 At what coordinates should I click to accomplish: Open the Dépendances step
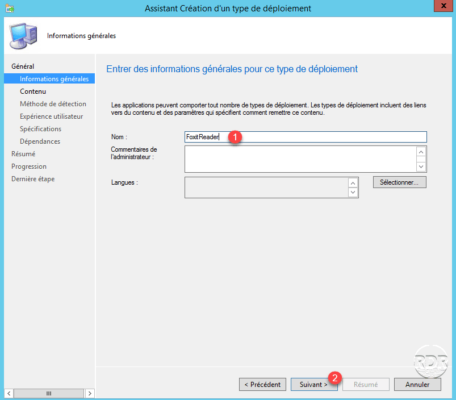(40, 141)
